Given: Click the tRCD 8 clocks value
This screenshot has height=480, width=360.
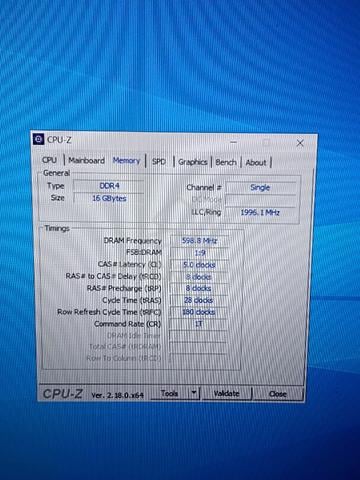Looking at the screenshot, I should 199,277.
